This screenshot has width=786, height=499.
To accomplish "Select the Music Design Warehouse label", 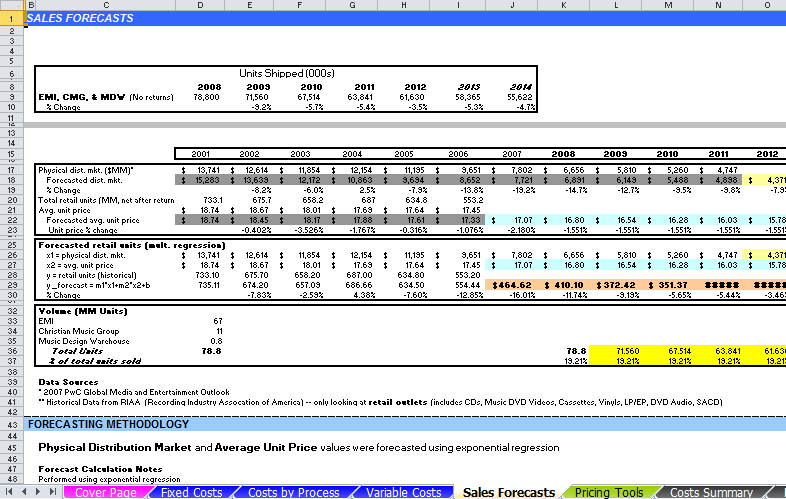I will point(84,341).
